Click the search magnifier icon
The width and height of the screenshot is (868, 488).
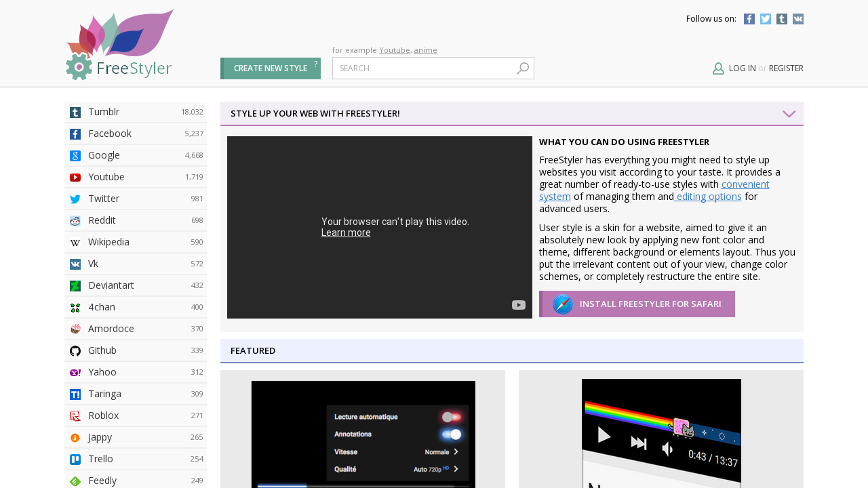523,68
